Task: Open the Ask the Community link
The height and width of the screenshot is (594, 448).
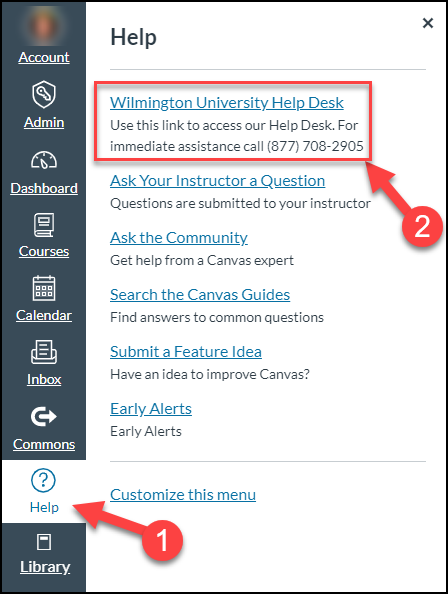Action: coord(179,238)
